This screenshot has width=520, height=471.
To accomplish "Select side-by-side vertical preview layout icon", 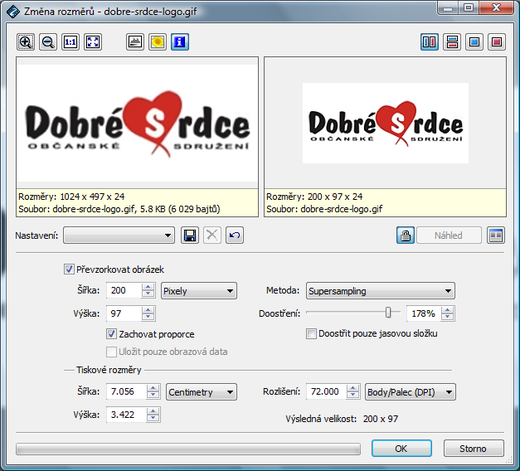I will [x=429, y=42].
